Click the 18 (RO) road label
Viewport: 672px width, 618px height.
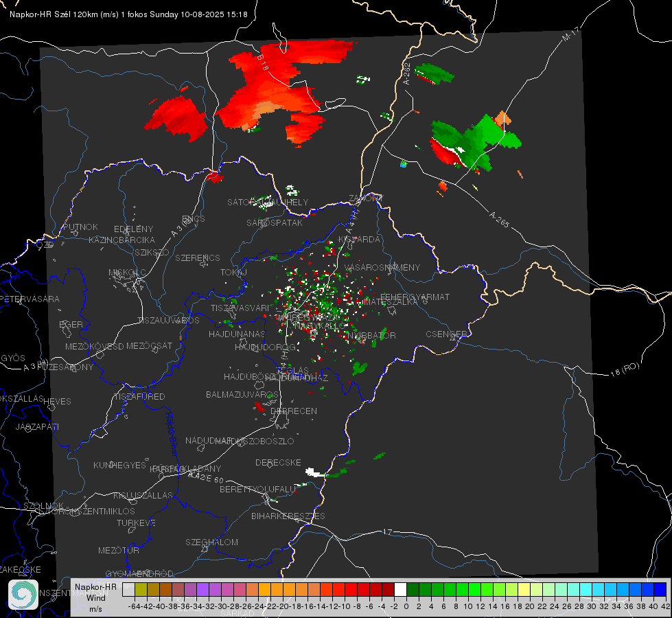click(x=625, y=369)
